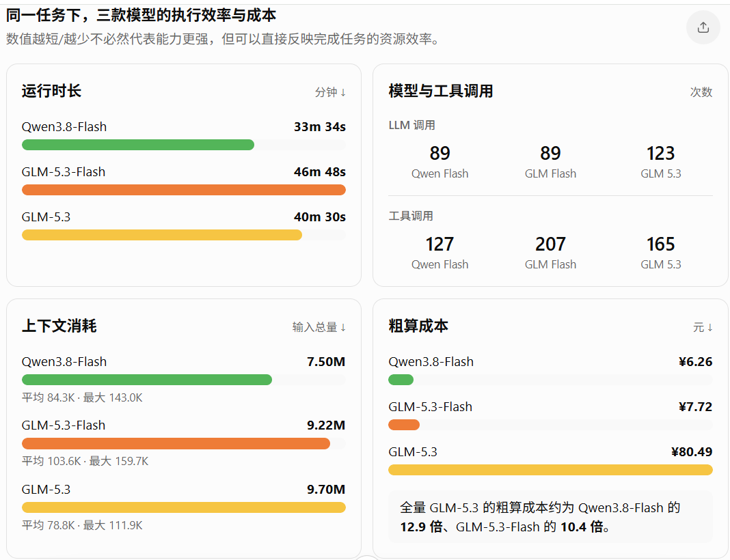This screenshot has width=730, height=560.
Task: Click Qwen3.8-Flash label in 运行时长 card
Action: point(64,126)
